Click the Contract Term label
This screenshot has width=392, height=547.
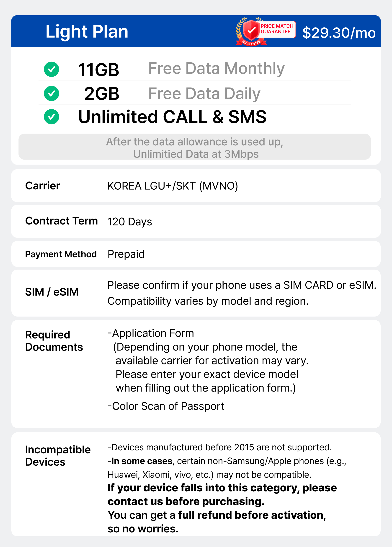pos(61,221)
